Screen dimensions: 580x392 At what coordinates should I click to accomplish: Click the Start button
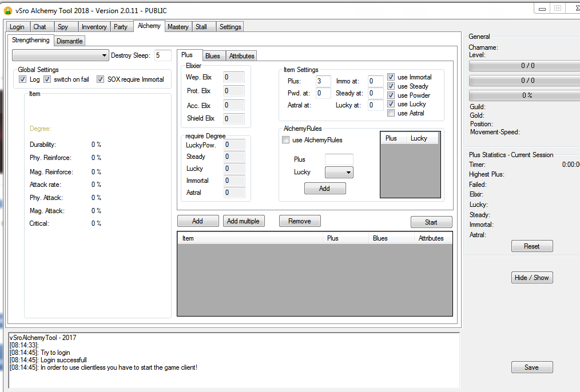point(431,222)
